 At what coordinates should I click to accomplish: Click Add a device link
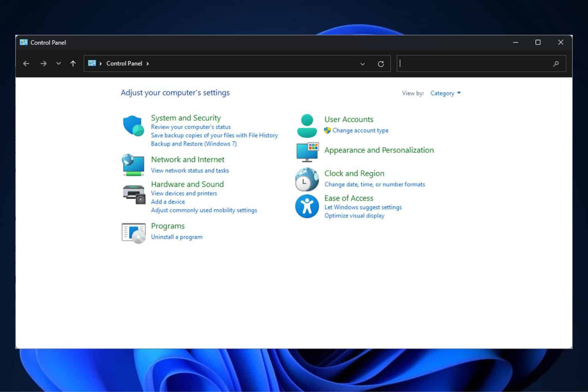pyautogui.click(x=168, y=202)
